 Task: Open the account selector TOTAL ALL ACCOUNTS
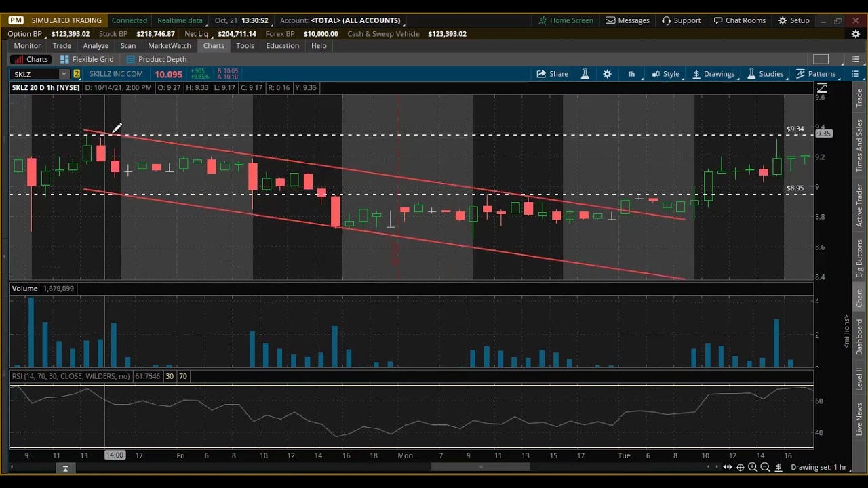(355, 20)
